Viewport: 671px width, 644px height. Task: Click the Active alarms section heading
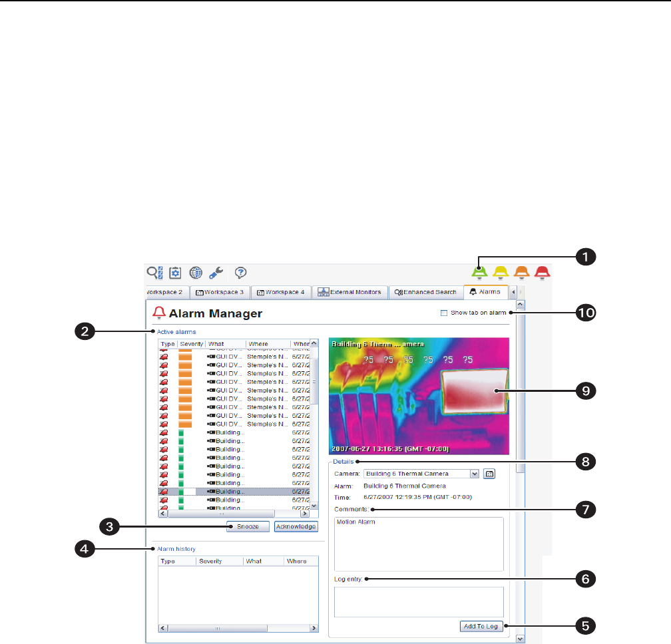click(176, 332)
